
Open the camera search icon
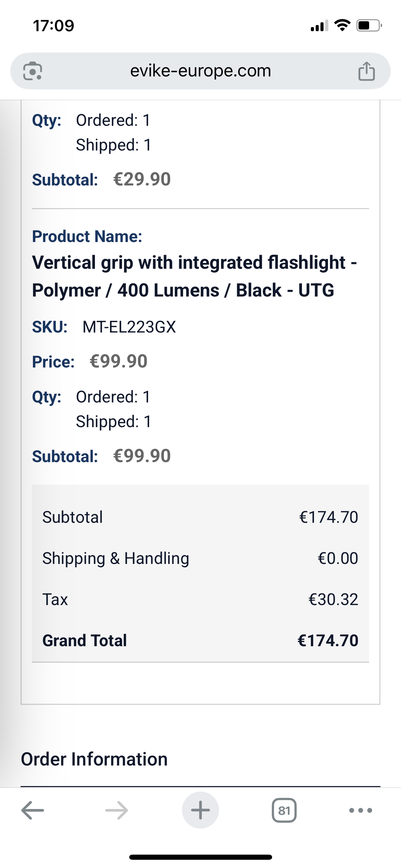33,71
